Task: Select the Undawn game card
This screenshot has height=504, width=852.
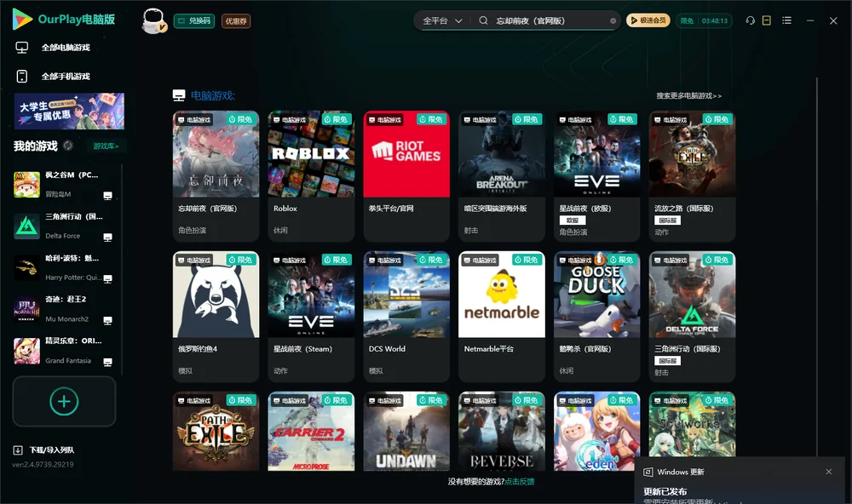Action: (406, 432)
